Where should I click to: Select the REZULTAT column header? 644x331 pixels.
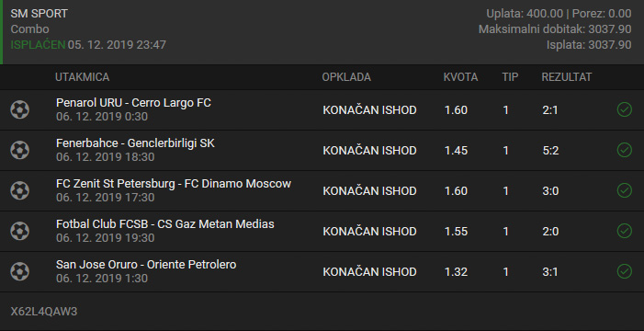tap(567, 77)
